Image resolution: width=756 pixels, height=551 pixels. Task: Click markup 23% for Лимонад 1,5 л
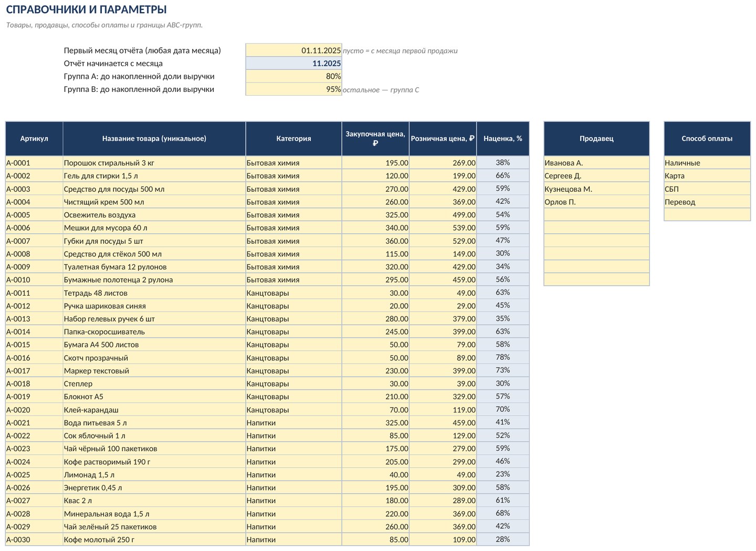(503, 475)
